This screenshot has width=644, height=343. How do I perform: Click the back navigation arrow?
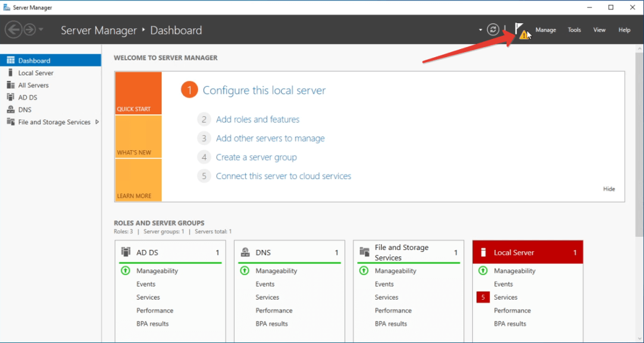click(x=13, y=30)
